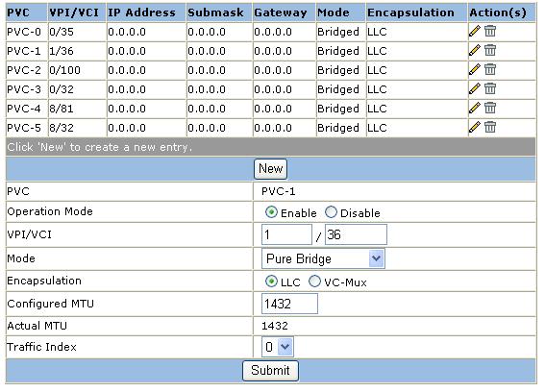This screenshot has width=545, height=392.
Task: Select Disable operation mode radio
Action: 331,212
